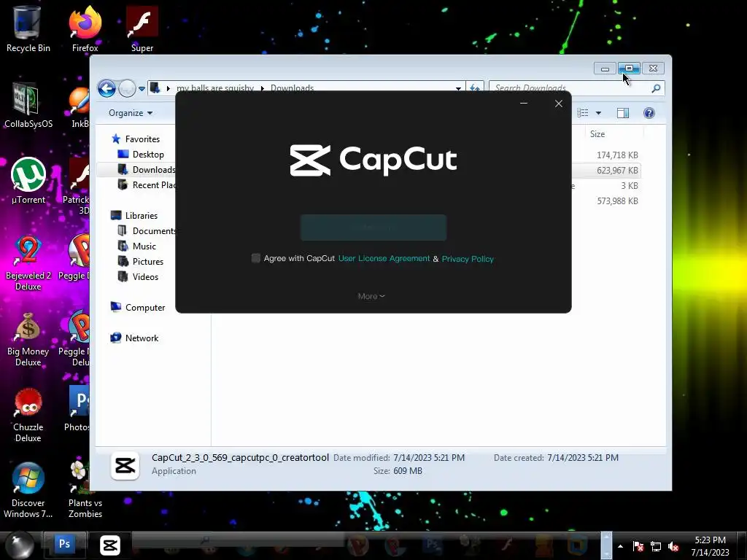Open the Privacy Policy link
The height and width of the screenshot is (560, 747).
pyautogui.click(x=468, y=259)
